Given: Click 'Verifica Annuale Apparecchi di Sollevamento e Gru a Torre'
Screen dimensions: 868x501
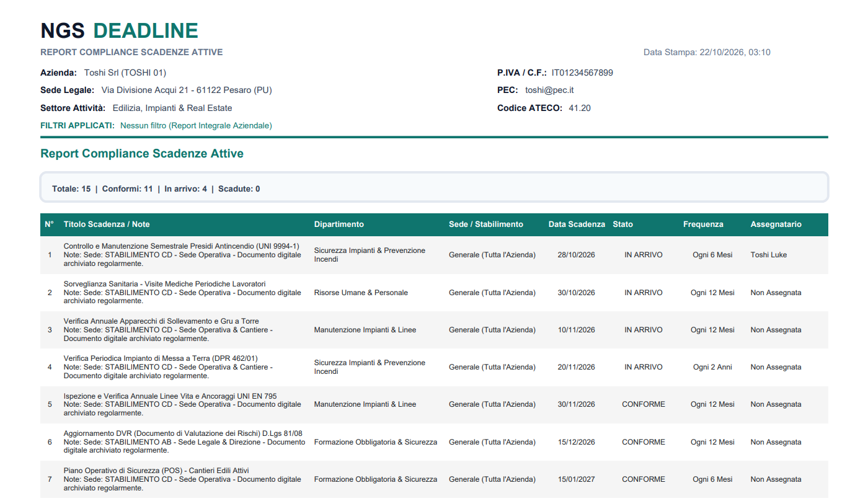Looking at the screenshot, I should point(161,321).
